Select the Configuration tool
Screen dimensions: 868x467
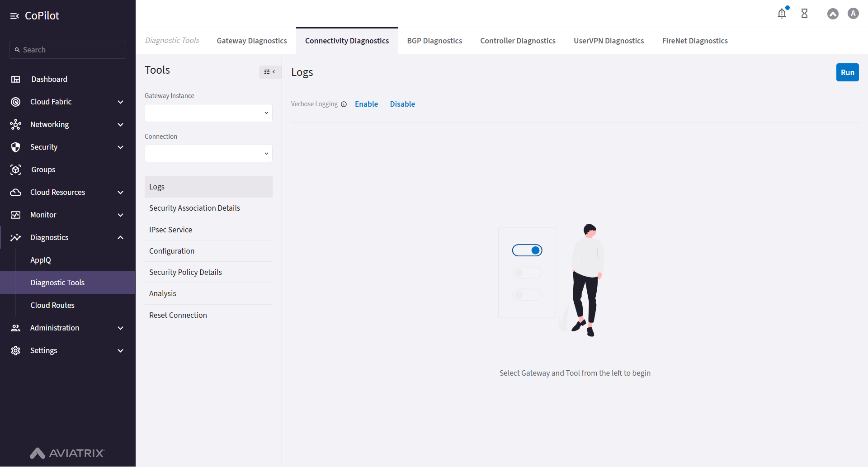click(x=208, y=251)
